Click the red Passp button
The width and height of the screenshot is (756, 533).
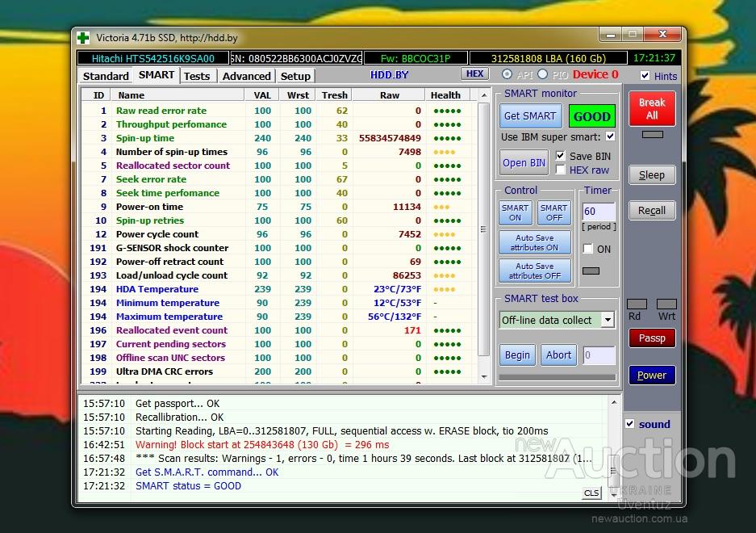[652, 338]
